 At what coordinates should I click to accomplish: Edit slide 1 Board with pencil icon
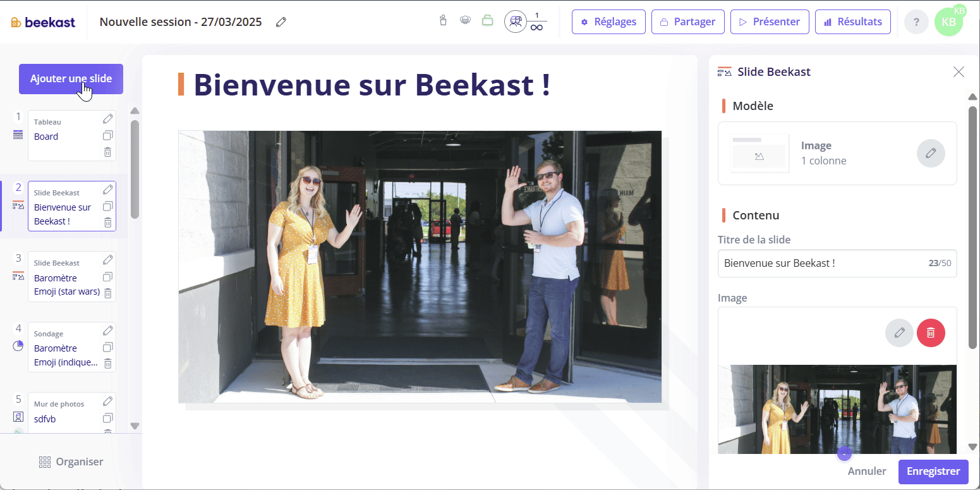pyautogui.click(x=108, y=118)
